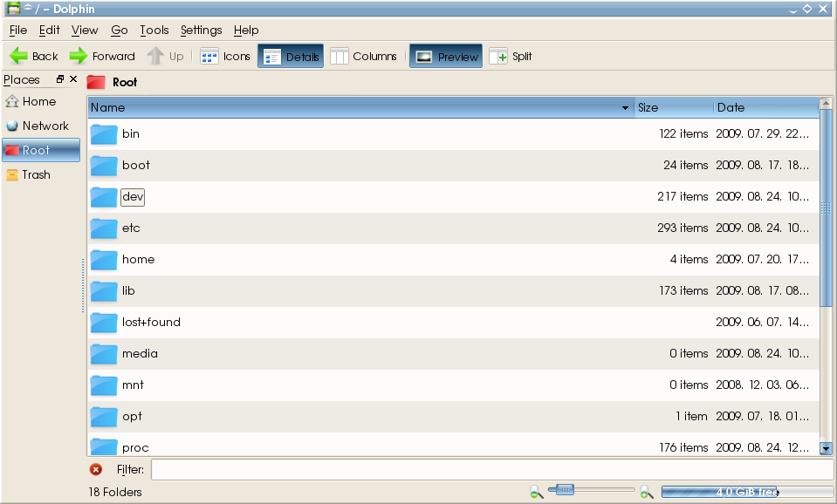Open the Go menu

pos(119,31)
